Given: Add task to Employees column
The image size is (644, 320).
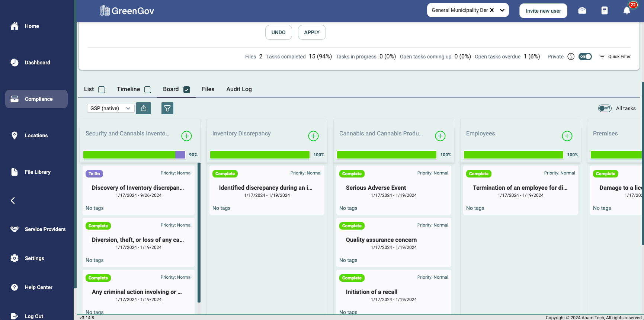Looking at the screenshot, I should [567, 136].
